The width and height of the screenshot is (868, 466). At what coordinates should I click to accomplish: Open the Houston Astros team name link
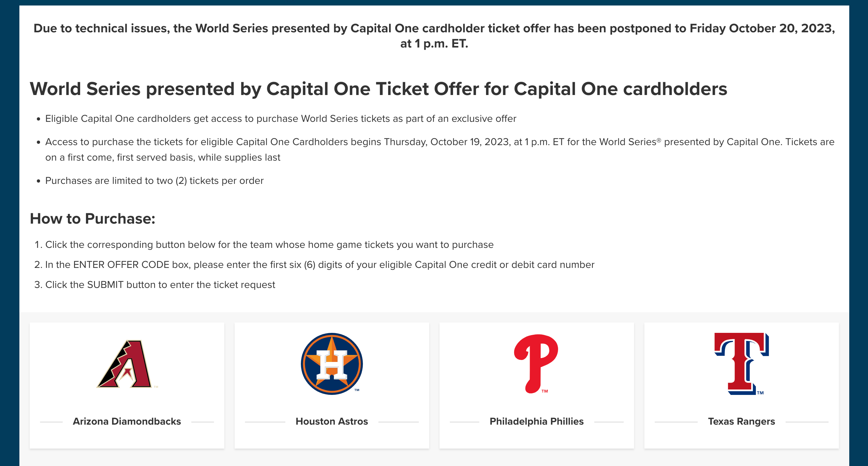pyautogui.click(x=332, y=421)
